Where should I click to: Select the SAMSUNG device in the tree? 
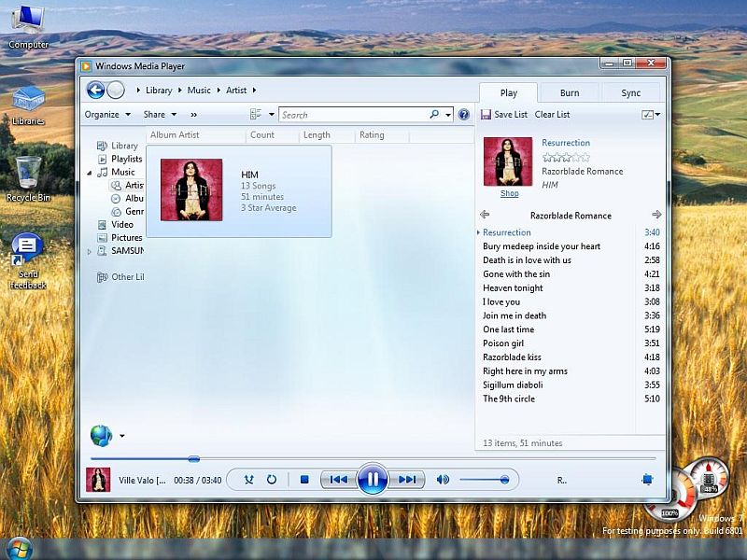click(x=120, y=250)
